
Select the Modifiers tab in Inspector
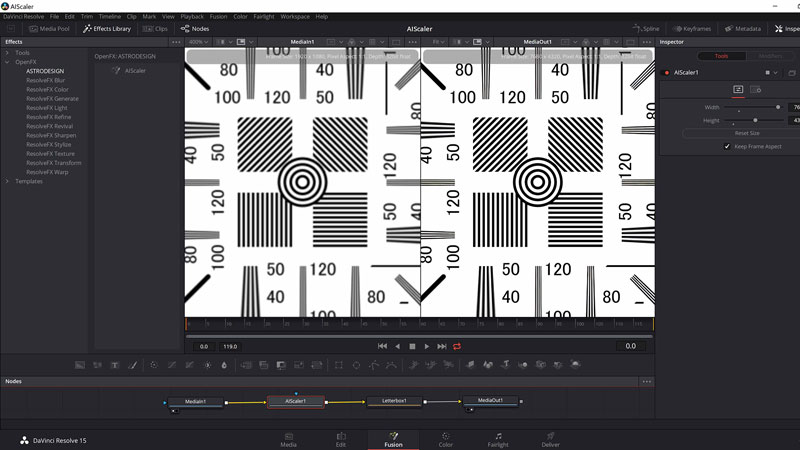coord(770,56)
